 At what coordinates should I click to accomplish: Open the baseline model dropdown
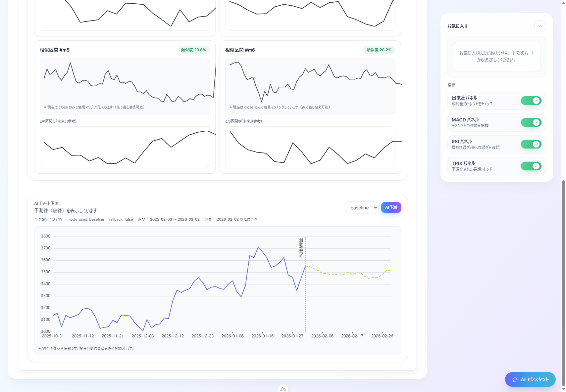pyautogui.click(x=361, y=208)
